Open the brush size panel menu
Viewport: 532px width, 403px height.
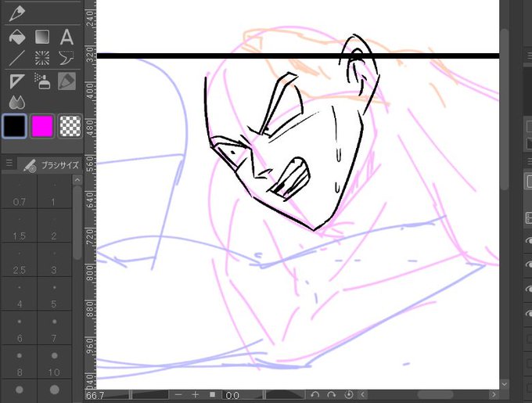(9, 164)
